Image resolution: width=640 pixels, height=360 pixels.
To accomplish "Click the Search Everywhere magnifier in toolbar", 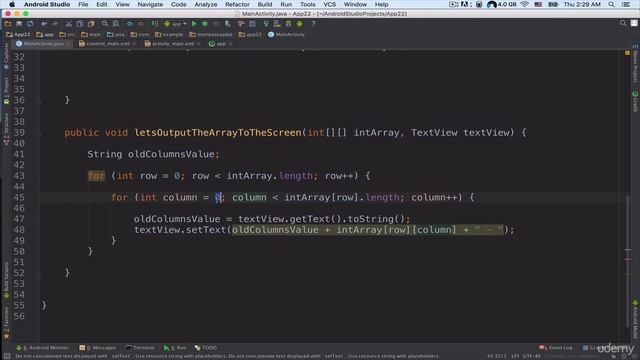I will [x=623, y=23].
